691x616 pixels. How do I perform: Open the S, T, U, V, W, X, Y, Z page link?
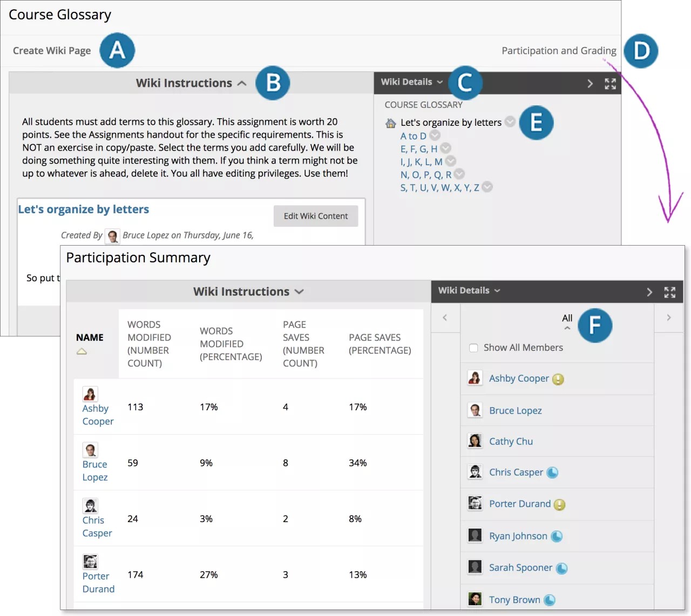439,188
